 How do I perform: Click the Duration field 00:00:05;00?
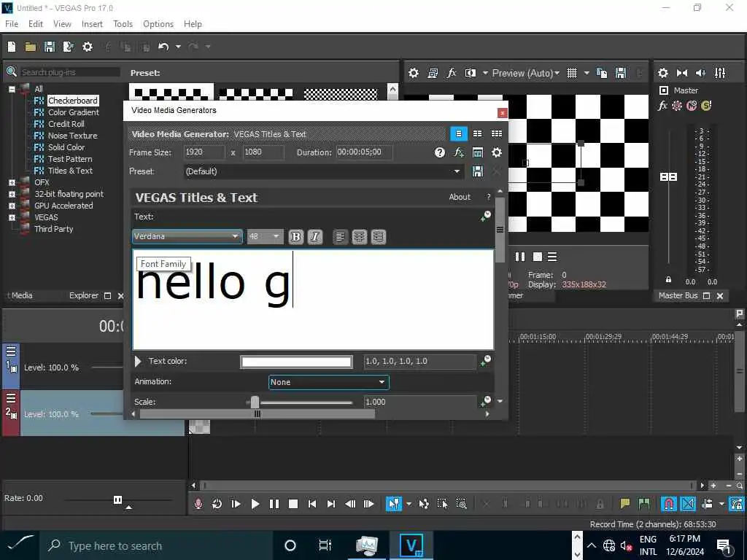[x=365, y=152]
